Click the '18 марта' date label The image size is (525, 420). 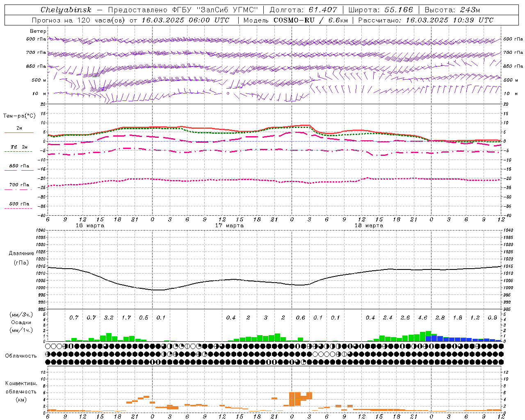click(369, 226)
